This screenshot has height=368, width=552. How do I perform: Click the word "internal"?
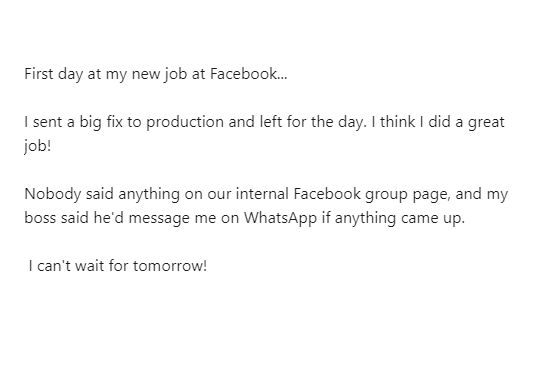[x=262, y=194]
